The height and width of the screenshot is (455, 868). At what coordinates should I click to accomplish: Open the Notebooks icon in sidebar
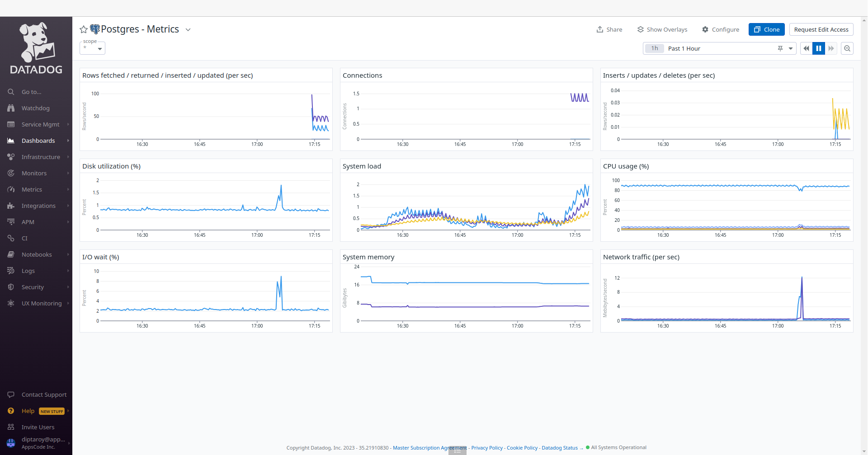[11, 254]
